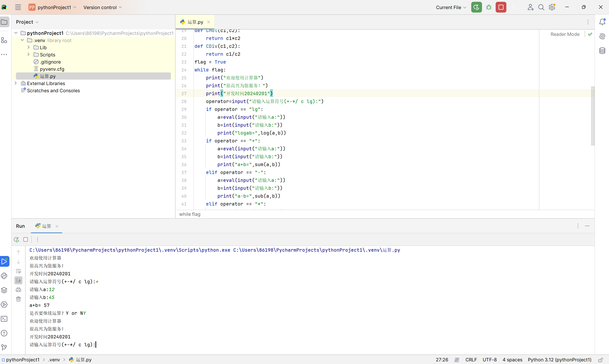The width and height of the screenshot is (609, 364).
Task: Open the Terminal tool window
Action: 4,319
